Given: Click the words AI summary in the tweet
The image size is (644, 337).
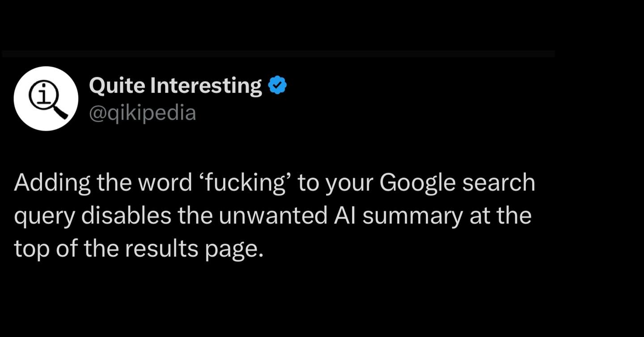Looking at the screenshot, I should point(398,216).
